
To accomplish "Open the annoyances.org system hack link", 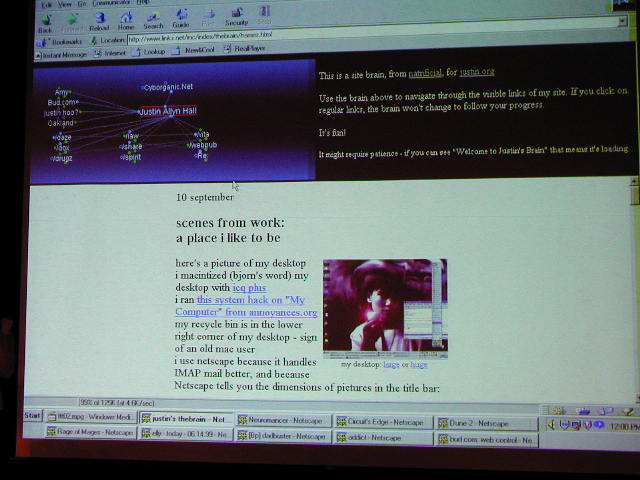I will click(x=256, y=306).
